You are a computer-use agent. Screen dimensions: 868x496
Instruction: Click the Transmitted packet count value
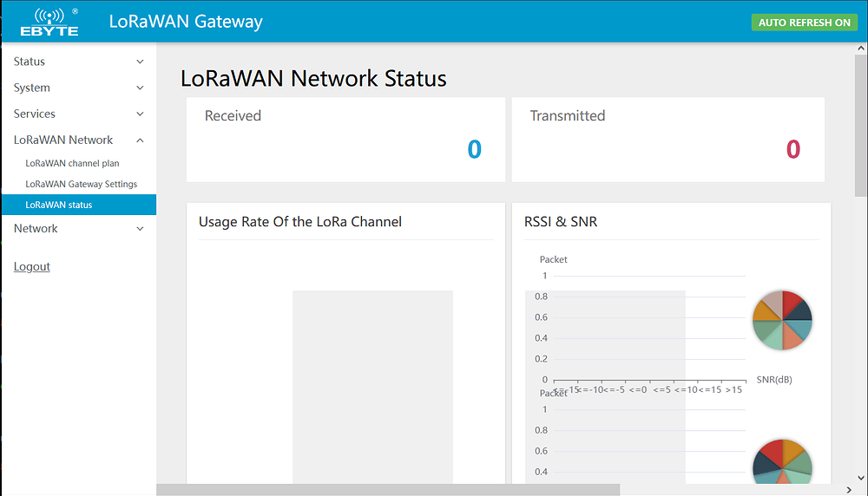792,150
